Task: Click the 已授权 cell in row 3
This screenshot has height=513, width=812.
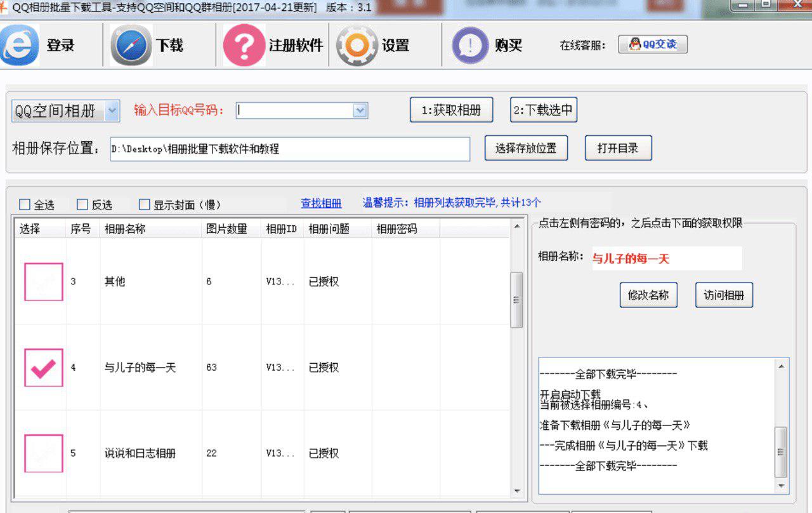Action: [324, 281]
